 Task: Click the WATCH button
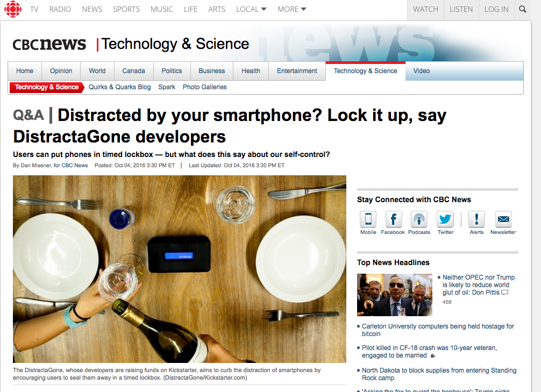[426, 10]
